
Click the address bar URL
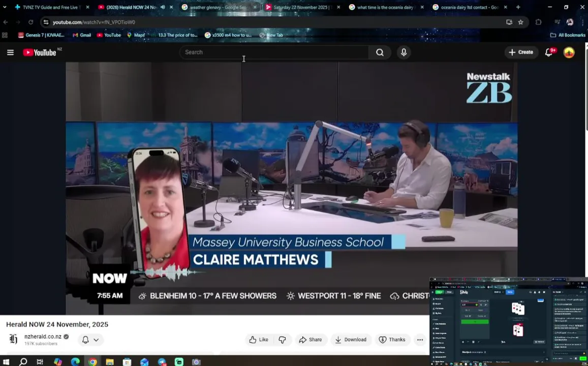(94, 22)
